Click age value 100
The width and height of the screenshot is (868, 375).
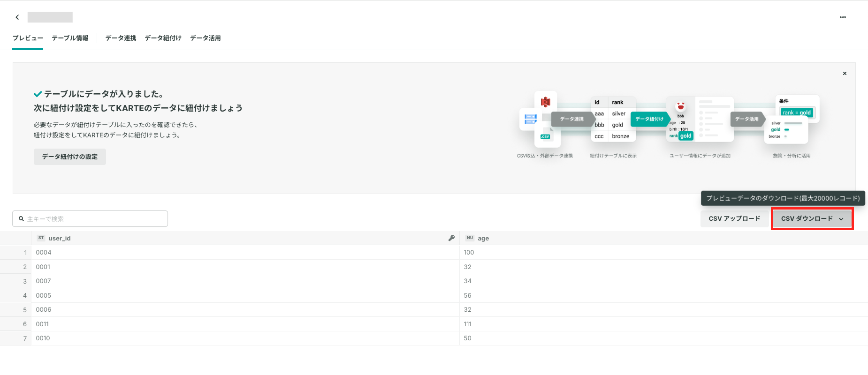(469, 252)
